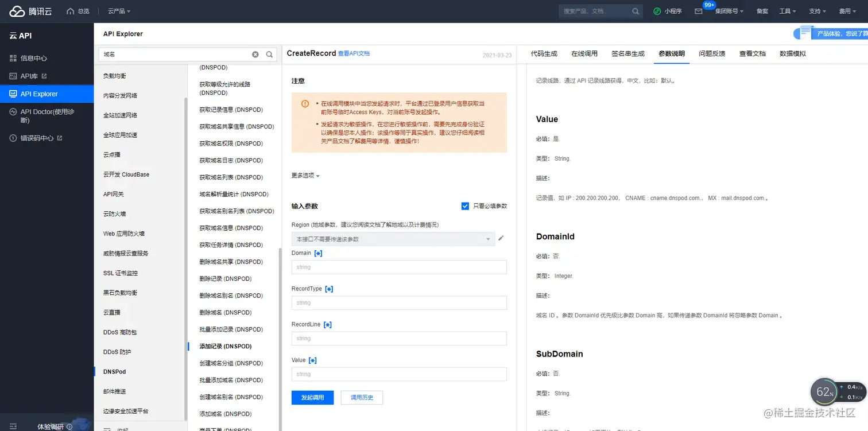This screenshot has height=431, width=868.
Task: Open the 小程序 mini program icon
Action: pos(657,11)
